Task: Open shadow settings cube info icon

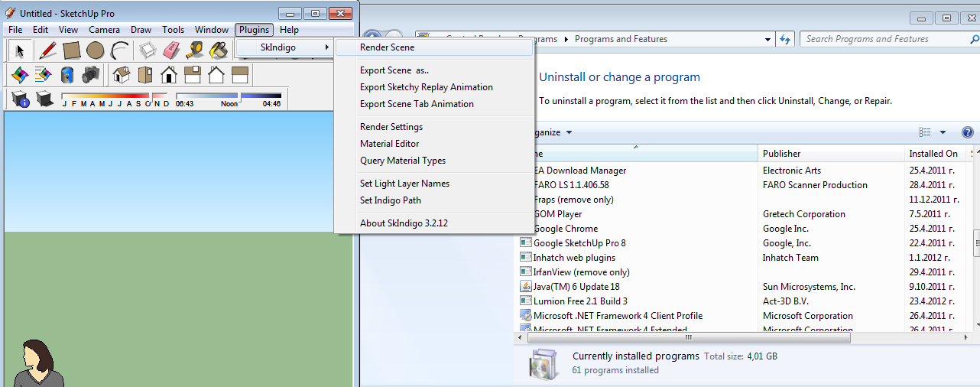Action: 20,99
